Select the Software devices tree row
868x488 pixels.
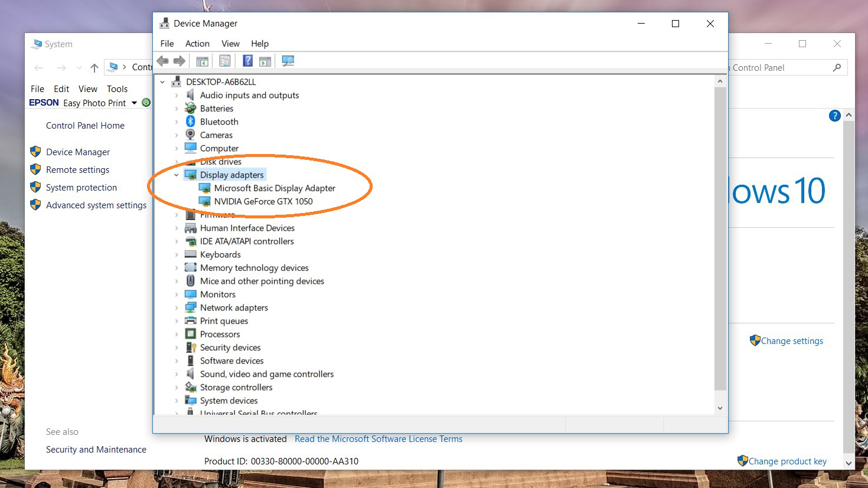[x=232, y=361]
